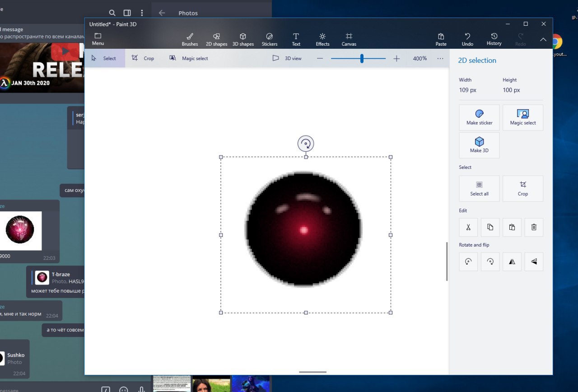Click the emoji icon in chat input
The width and height of the screenshot is (578, 392).
(123, 390)
